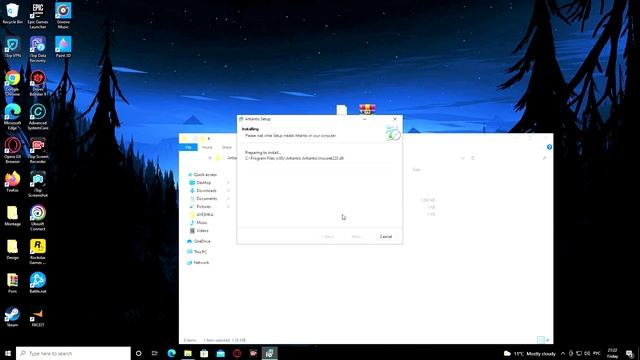Open Mail app from taskbar
The width and height of the screenshot is (640, 360).
(220, 353)
